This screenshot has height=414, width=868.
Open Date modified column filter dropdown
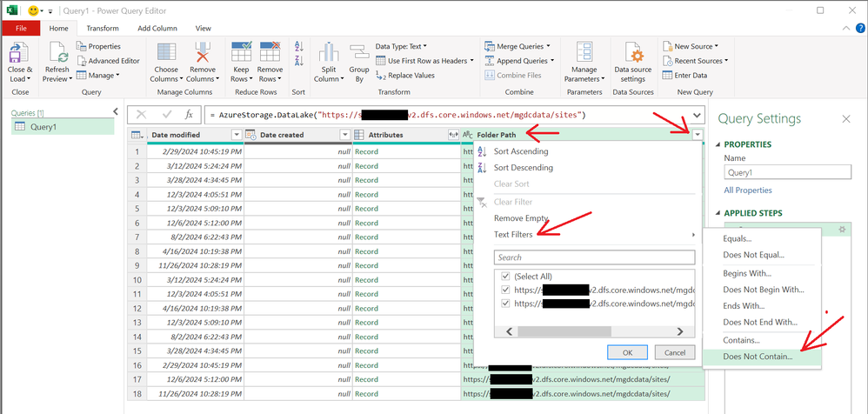237,135
